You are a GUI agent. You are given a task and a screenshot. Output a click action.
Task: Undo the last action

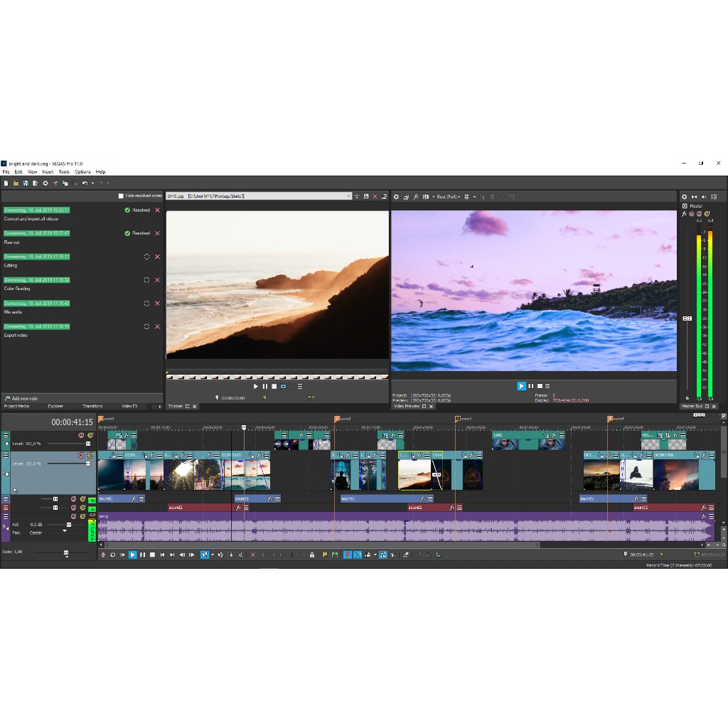click(x=85, y=183)
